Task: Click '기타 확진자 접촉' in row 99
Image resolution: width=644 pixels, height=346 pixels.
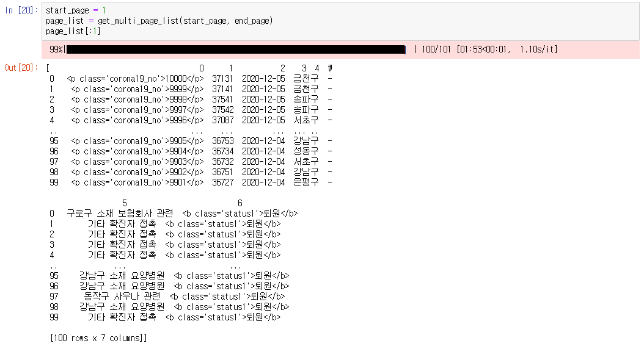Action: 122,317
